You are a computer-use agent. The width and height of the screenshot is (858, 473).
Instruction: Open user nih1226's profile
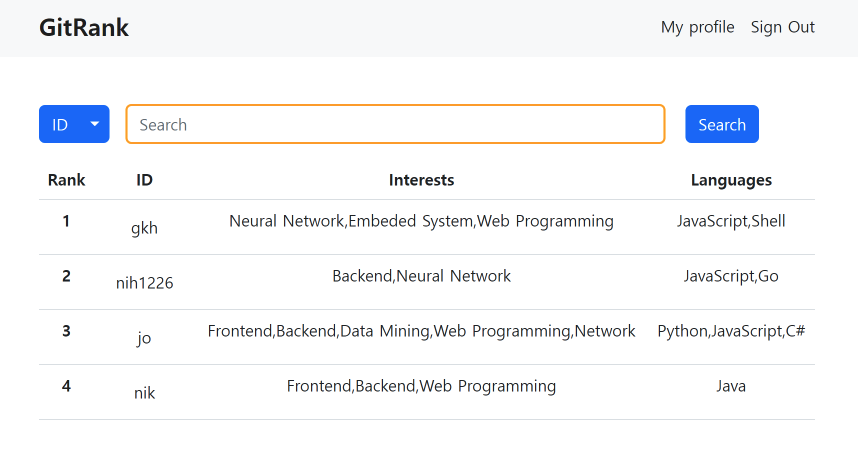pos(144,283)
